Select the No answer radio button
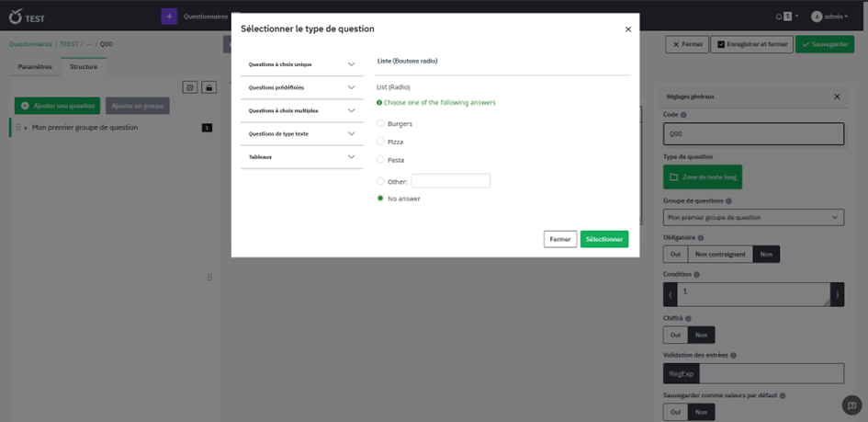Viewport: 868px width, 422px height. [380, 198]
